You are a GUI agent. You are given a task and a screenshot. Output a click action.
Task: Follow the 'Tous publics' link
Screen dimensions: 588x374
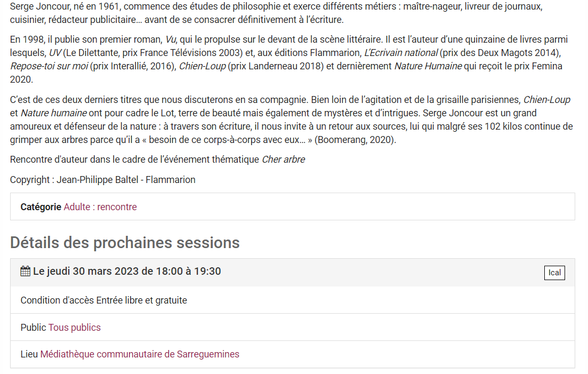point(74,328)
